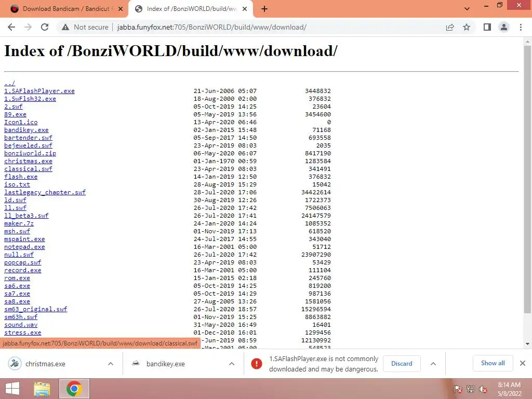Open downloaded christmas.exe in download bar
532x399 pixels.
click(45, 364)
